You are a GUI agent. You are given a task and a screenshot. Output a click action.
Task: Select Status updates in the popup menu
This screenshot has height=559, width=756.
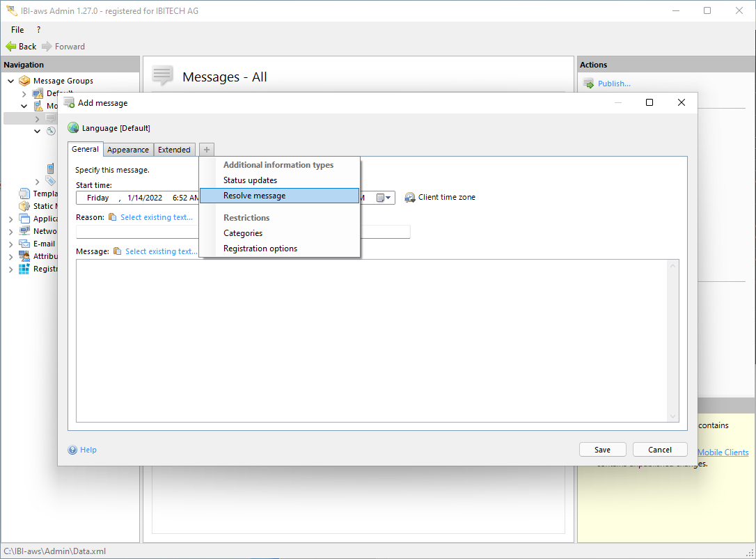pyautogui.click(x=250, y=180)
